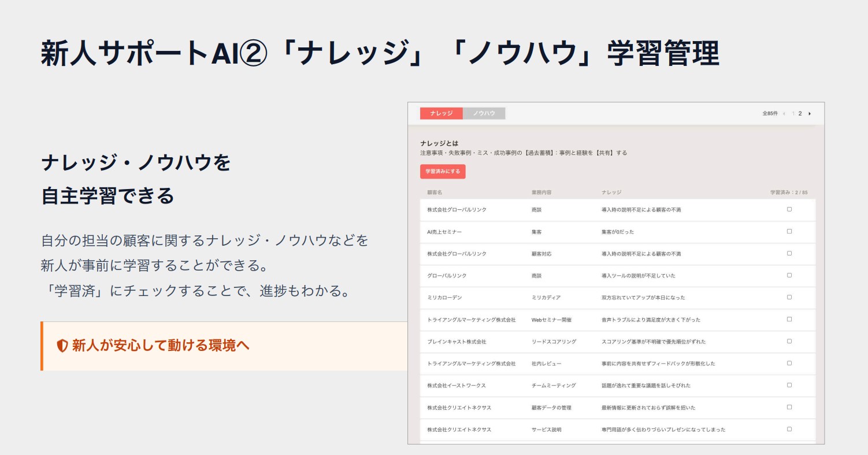The width and height of the screenshot is (868, 455).
Task: Click the 業務内容 column header
Action: (541, 192)
